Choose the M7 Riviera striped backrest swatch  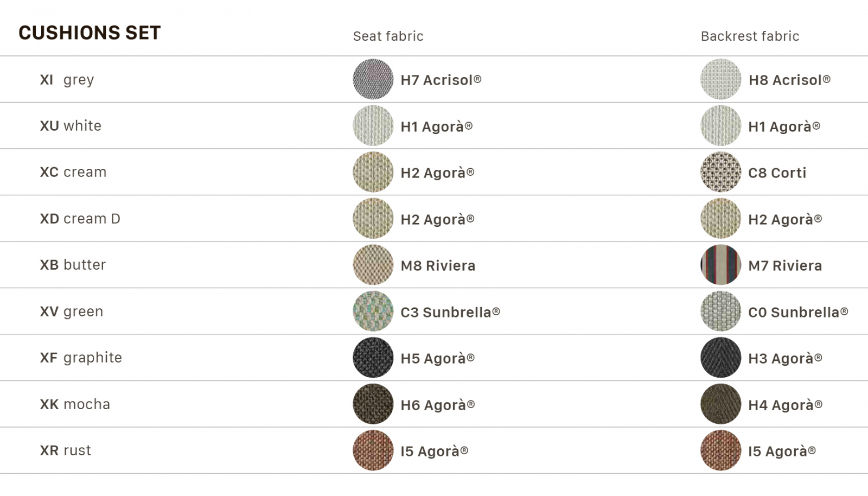[x=721, y=265]
